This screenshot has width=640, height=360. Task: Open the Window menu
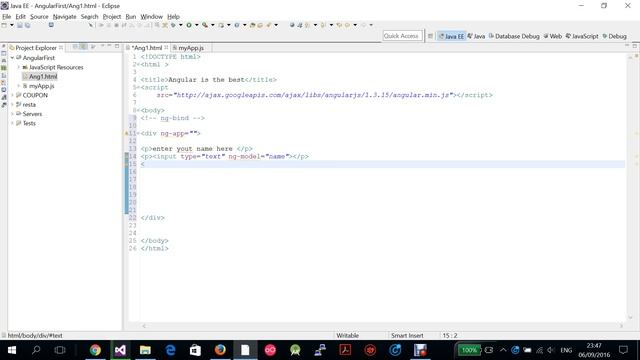[151, 17]
